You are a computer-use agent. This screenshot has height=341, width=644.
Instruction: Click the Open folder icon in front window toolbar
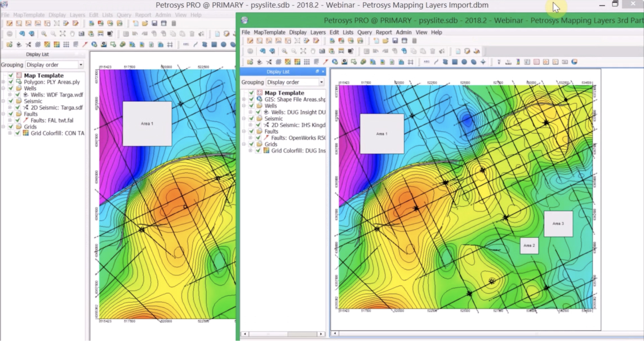[385, 41]
